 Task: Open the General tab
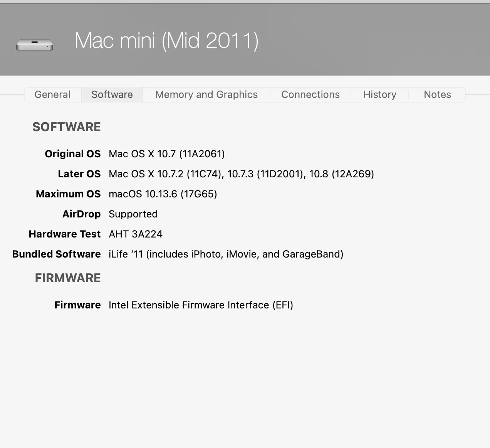coord(52,94)
